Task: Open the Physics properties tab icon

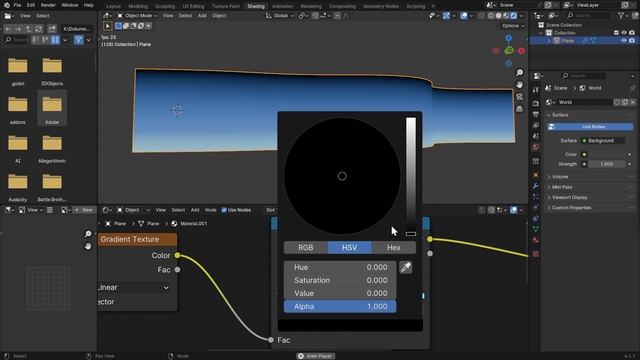Action: [x=536, y=207]
